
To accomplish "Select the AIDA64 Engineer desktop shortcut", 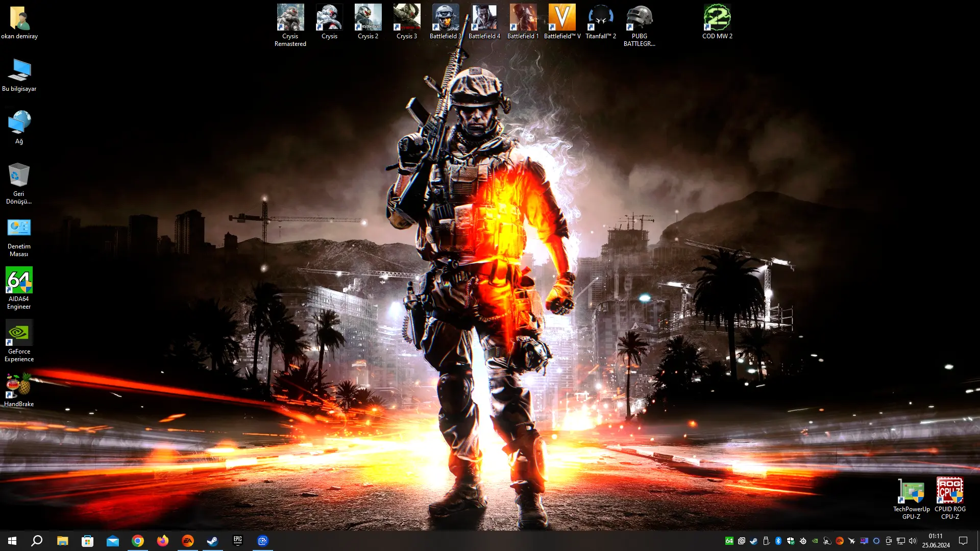I will (19, 288).
